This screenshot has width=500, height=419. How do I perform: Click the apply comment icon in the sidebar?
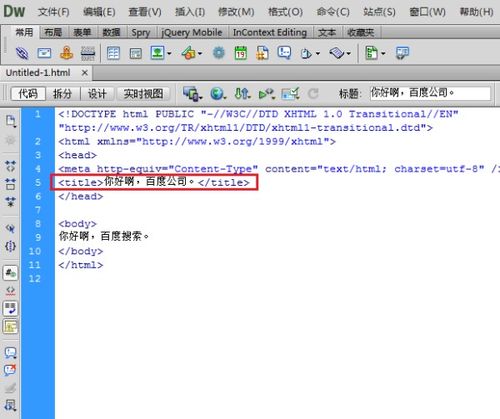pyautogui.click(x=10, y=353)
